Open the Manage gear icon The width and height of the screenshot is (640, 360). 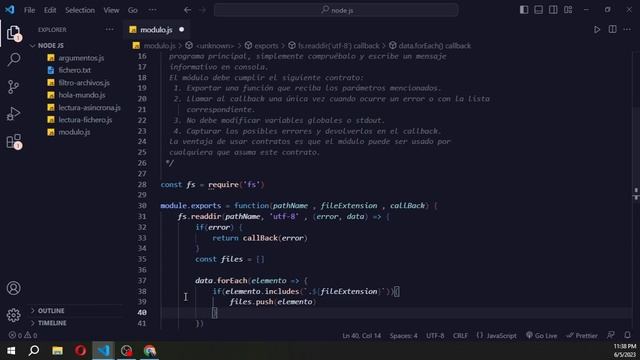pos(13,315)
